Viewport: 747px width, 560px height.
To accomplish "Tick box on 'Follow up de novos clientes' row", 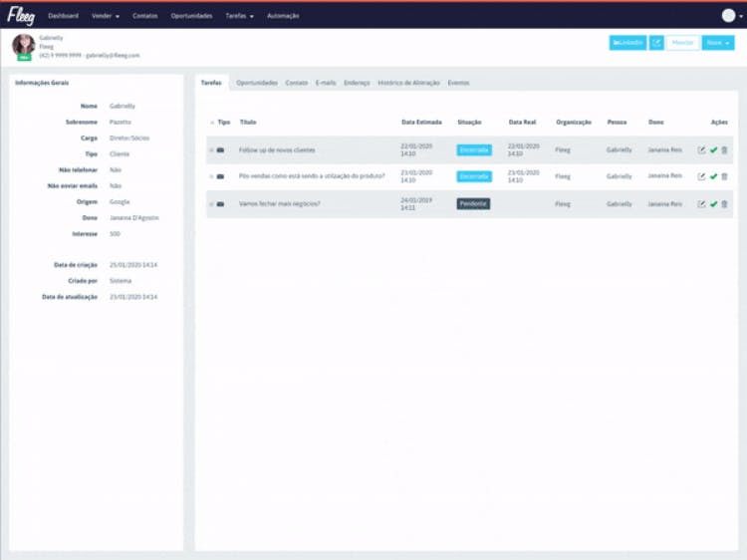I will pyautogui.click(x=211, y=150).
